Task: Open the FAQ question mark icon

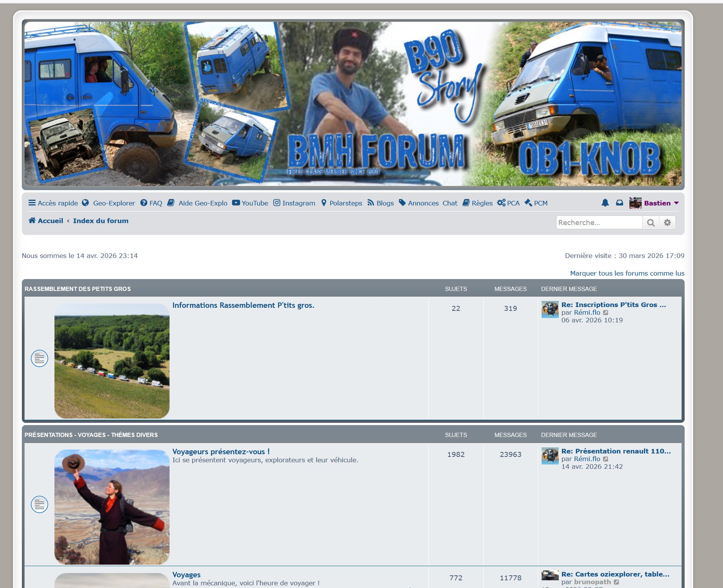Action: [x=144, y=203]
